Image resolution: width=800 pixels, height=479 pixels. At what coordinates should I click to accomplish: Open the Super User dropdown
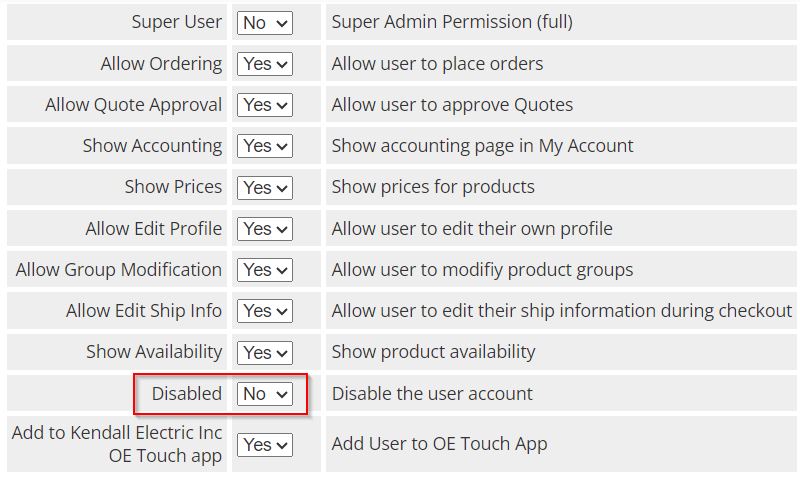pos(264,22)
